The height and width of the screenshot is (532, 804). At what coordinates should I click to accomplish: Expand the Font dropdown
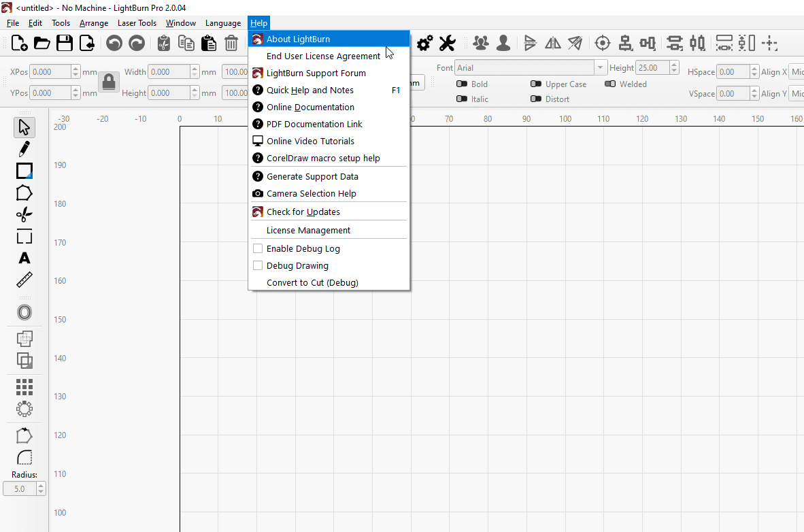pos(600,68)
